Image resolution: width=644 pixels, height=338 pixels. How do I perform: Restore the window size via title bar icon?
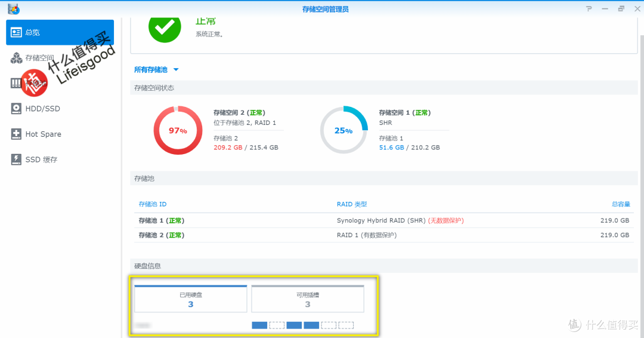point(621,8)
